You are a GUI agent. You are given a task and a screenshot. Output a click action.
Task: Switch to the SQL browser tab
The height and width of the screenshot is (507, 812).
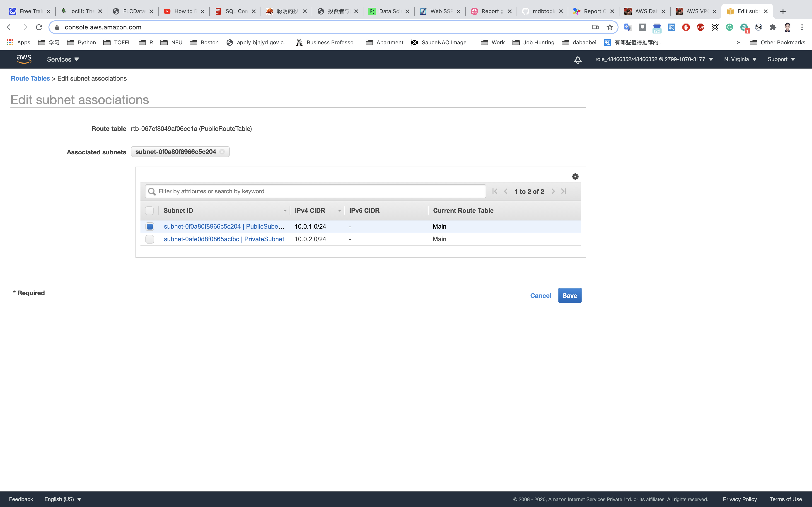[235, 11]
